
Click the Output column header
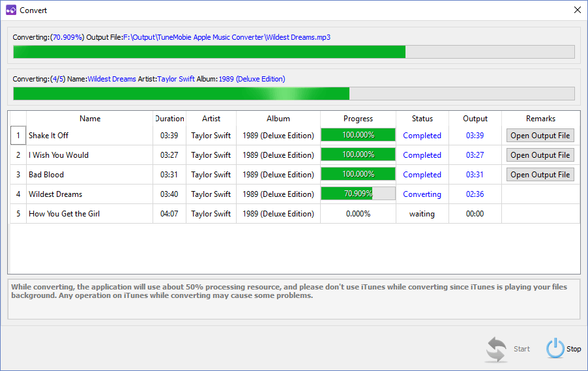point(475,119)
